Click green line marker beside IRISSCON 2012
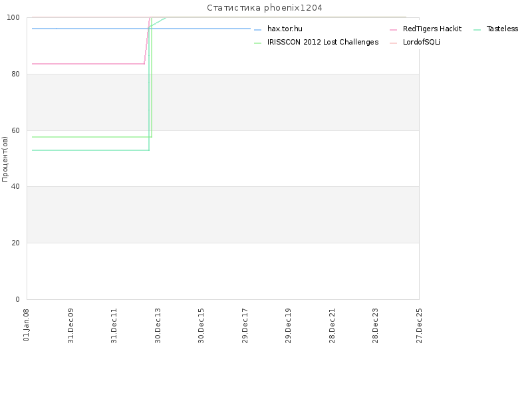 pos(258,43)
